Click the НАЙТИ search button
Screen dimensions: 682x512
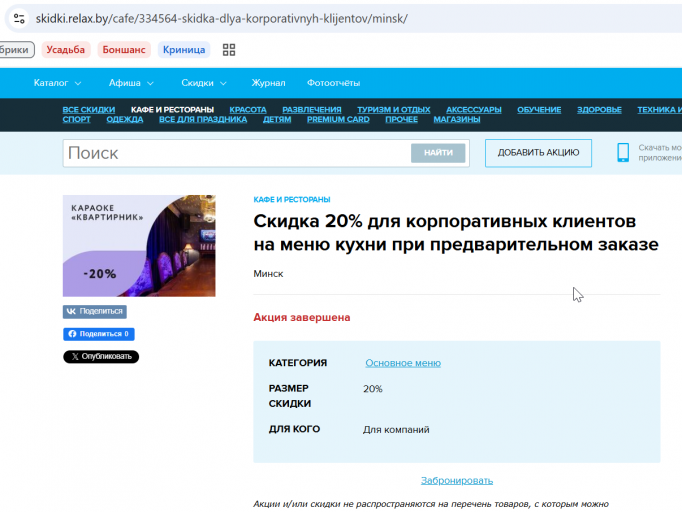pyautogui.click(x=438, y=153)
